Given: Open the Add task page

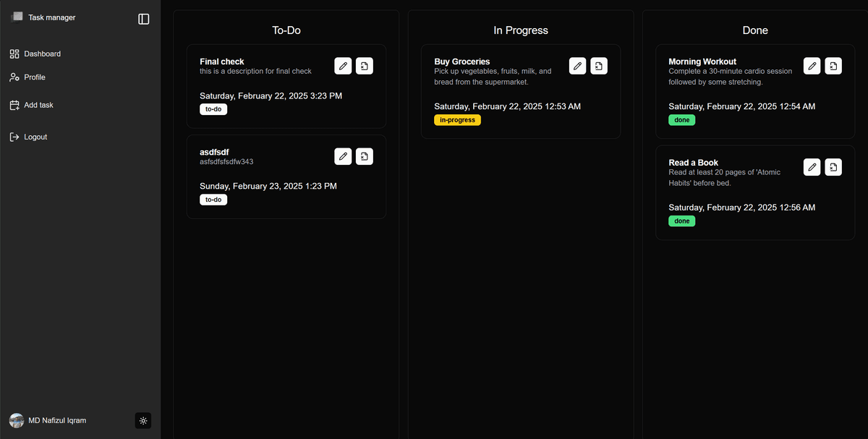Looking at the screenshot, I should pyautogui.click(x=38, y=105).
